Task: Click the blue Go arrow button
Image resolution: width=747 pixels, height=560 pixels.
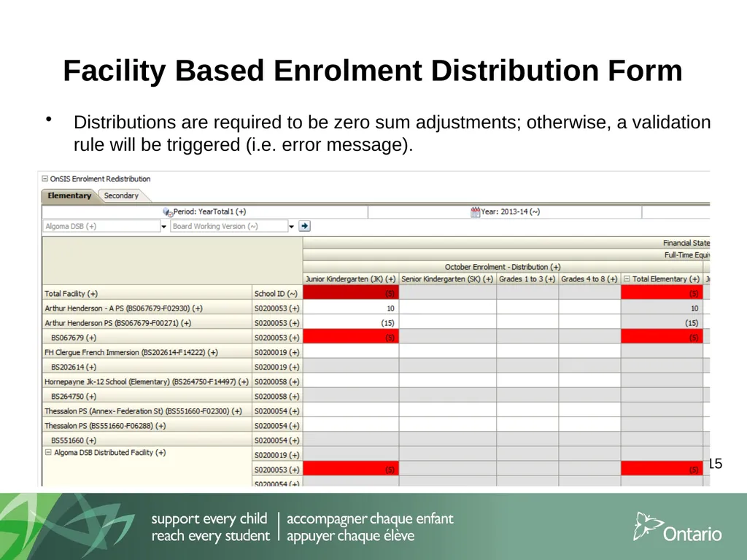Action: (x=304, y=226)
